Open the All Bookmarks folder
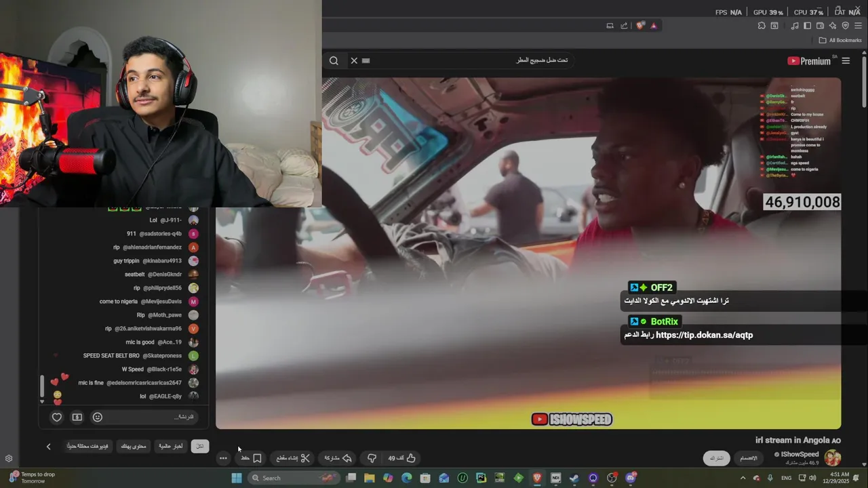The width and height of the screenshot is (868, 488). click(x=840, y=40)
